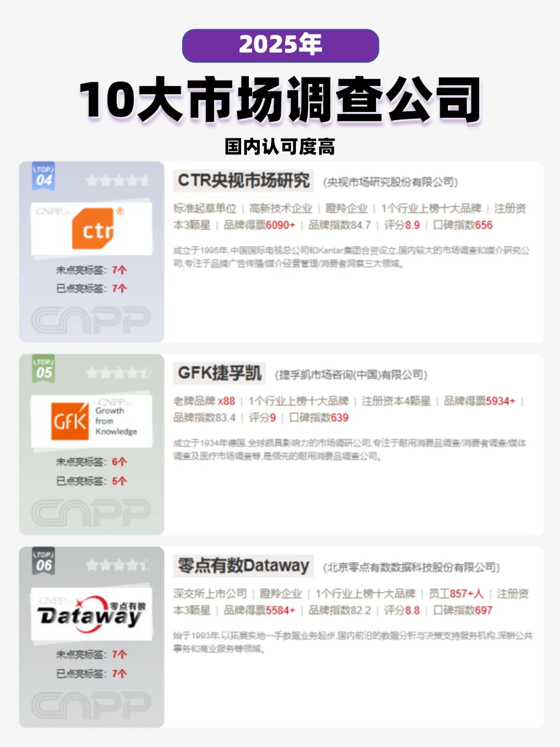Click CTR description starting 成立于1995年
This screenshot has height=747, width=560.
tap(352, 257)
